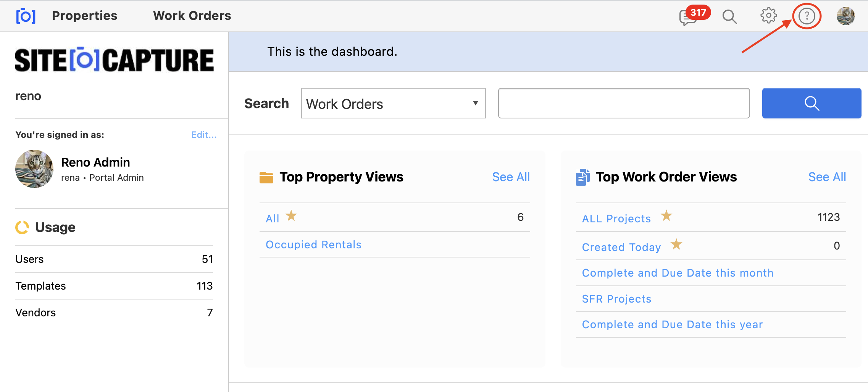868x392 pixels.
Task: Open the ALL Projects view
Action: [x=616, y=219]
